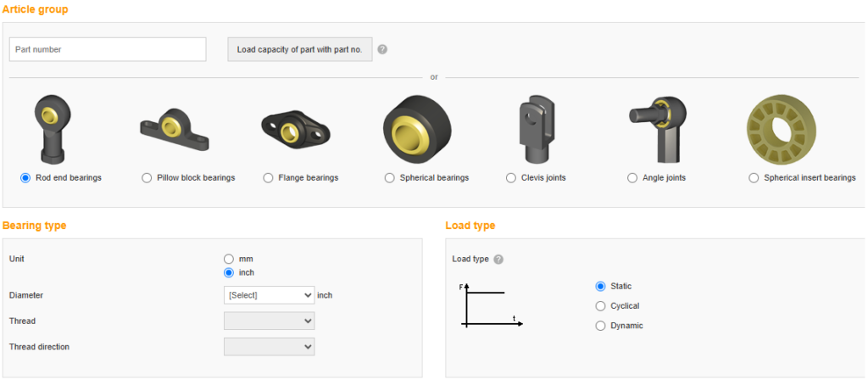Expand the Thread dropdown
The image size is (868, 380).
click(x=269, y=321)
